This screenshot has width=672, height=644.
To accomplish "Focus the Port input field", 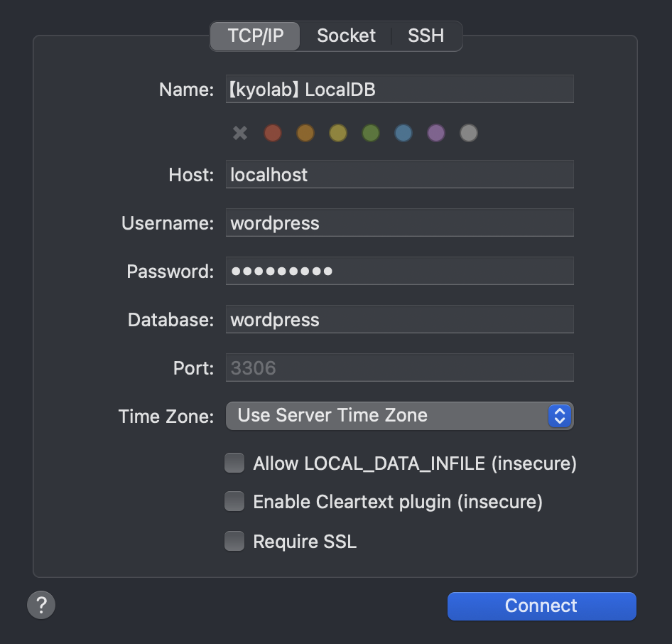I will point(399,368).
